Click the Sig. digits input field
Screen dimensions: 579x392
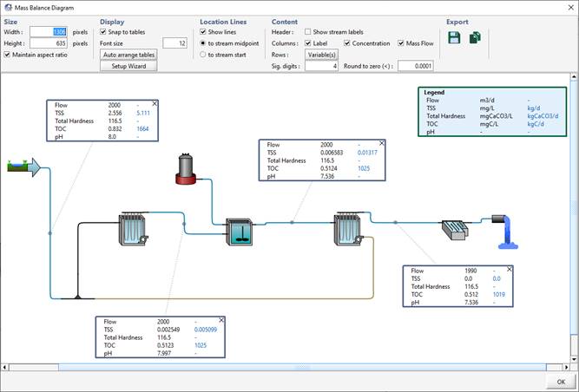[321, 66]
